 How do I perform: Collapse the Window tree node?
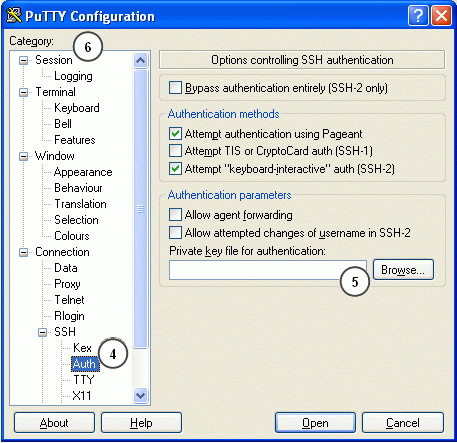[x=23, y=156]
